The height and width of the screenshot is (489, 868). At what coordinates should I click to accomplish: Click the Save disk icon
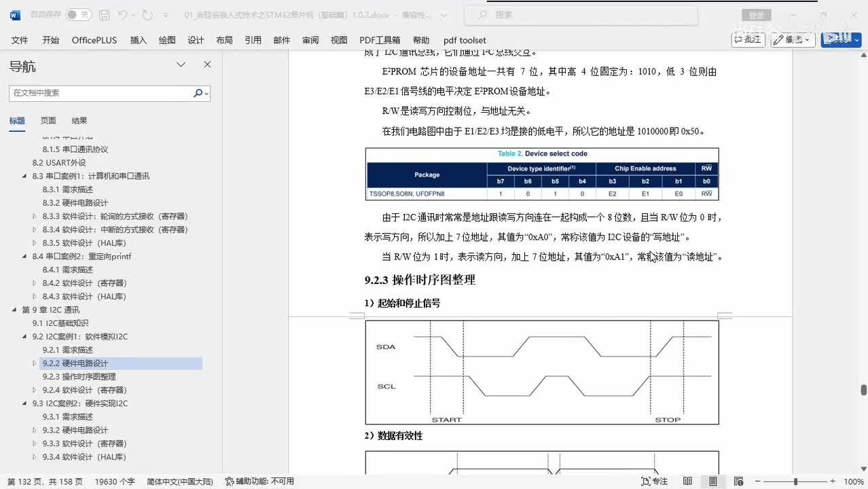tap(104, 14)
